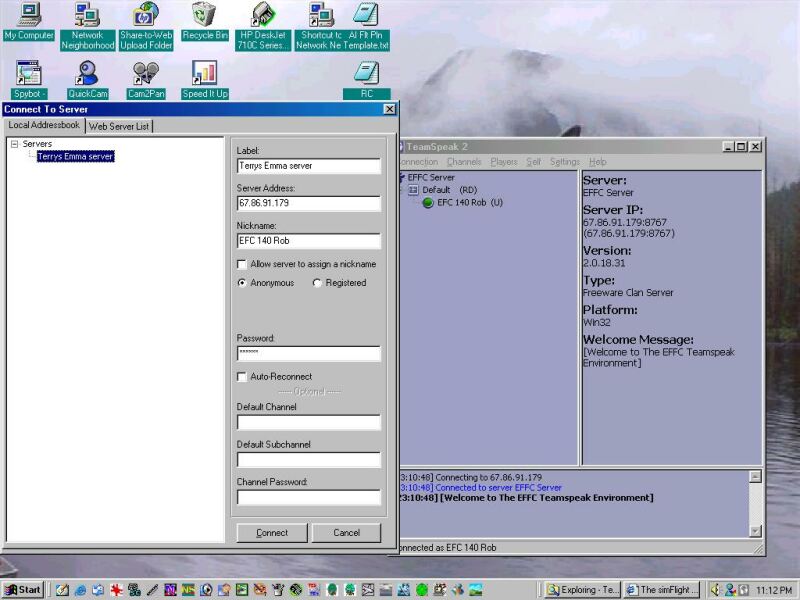Click the Internet Explorer quick launch icon
Viewport: 800px width, 600px height.
click(x=80, y=590)
